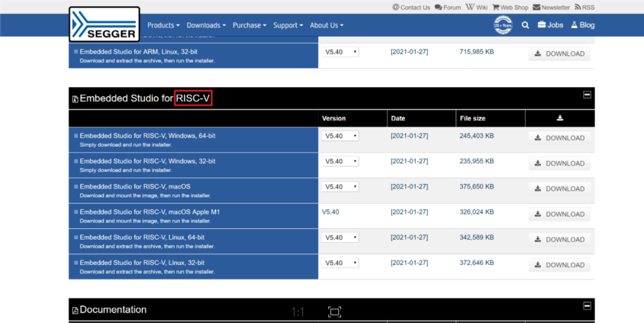644x323 pixels.
Task: Expand details for RISC-V, Windows, 32-bit row
Action: [76, 161]
